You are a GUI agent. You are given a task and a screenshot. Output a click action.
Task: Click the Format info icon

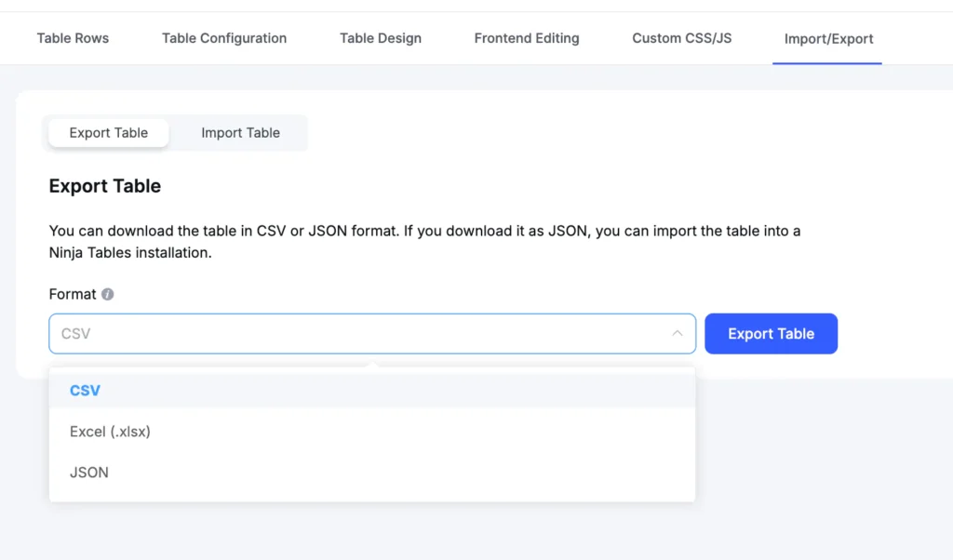(108, 294)
